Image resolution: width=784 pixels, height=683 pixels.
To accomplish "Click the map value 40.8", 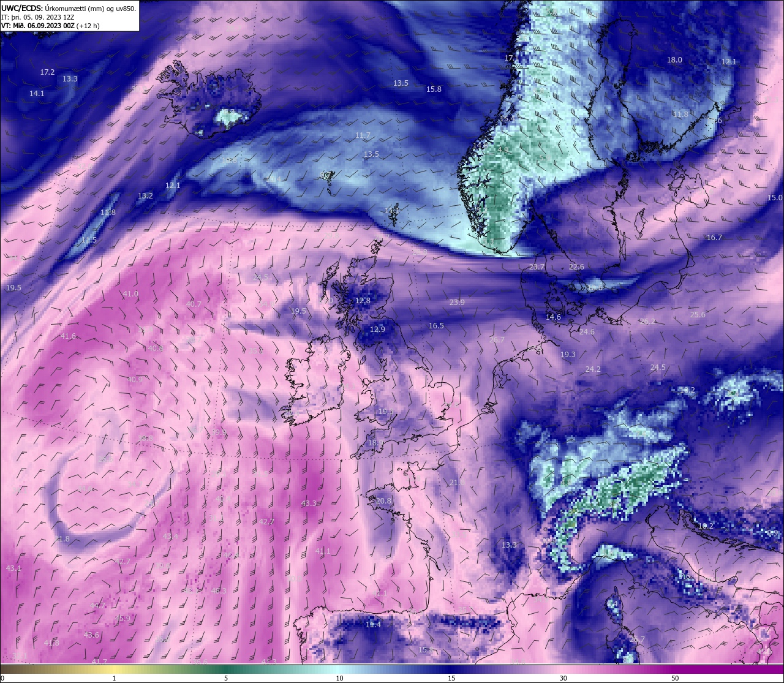I will point(156,349).
